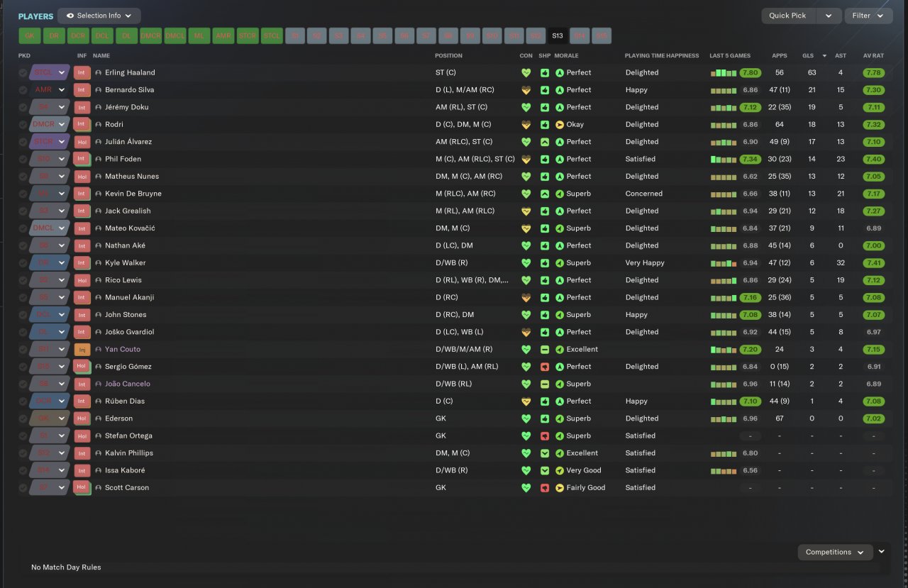Expand the Filter dropdown
The height and width of the screenshot is (588, 908).
coord(868,16)
